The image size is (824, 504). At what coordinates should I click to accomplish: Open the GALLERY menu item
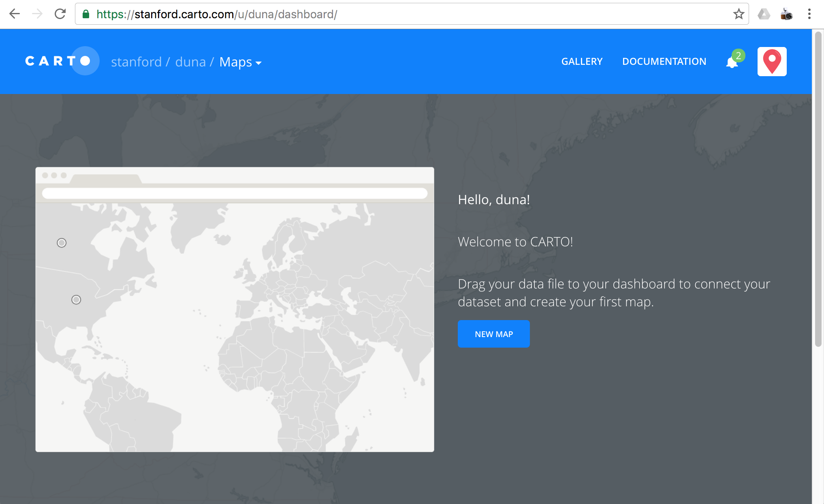click(x=582, y=62)
